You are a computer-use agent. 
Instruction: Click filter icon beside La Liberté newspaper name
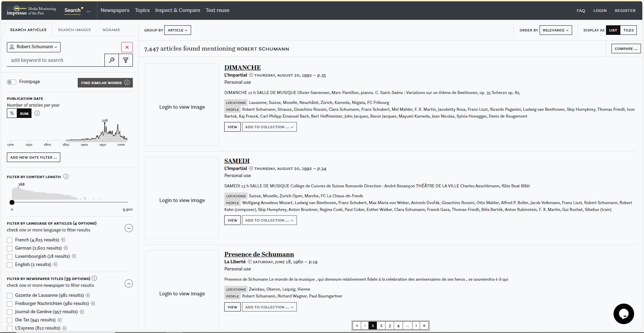tap(249, 262)
